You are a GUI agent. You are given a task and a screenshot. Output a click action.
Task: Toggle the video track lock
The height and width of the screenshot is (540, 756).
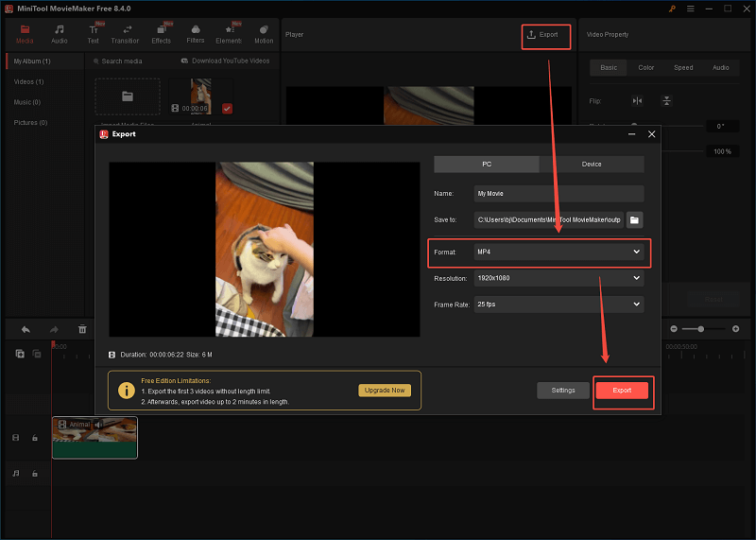(35, 438)
